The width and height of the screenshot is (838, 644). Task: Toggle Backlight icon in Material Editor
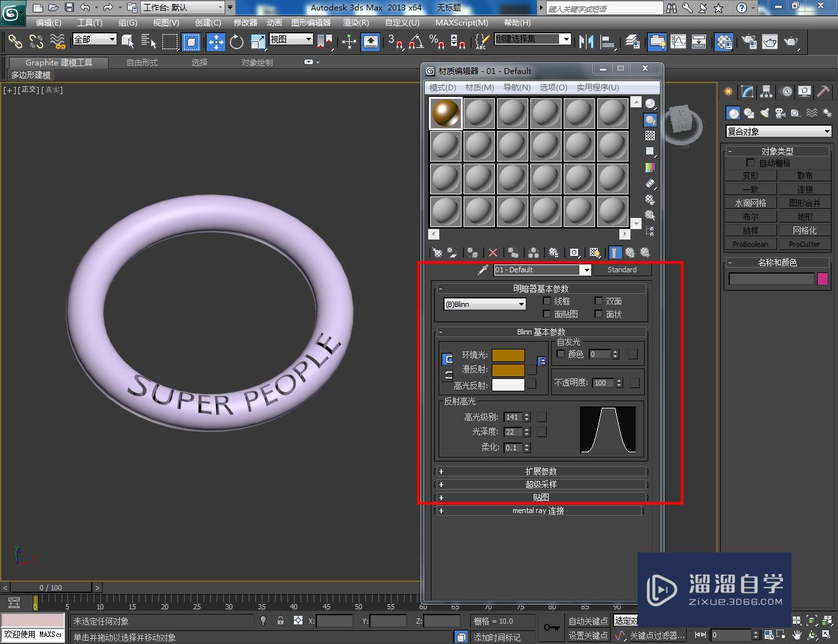(x=650, y=120)
